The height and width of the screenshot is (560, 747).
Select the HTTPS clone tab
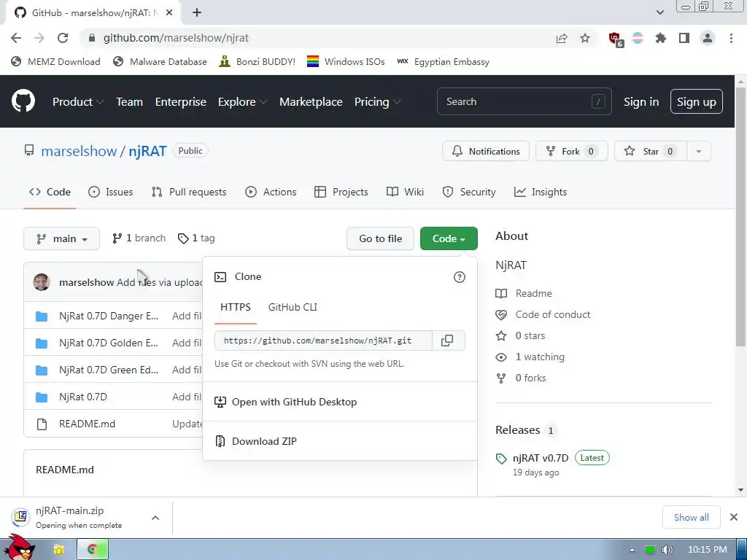(x=236, y=307)
